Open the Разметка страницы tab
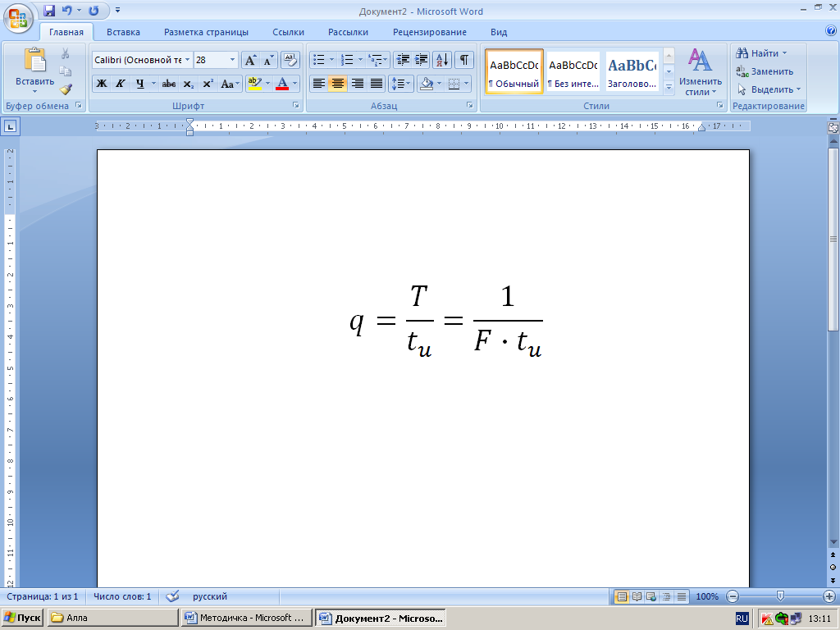 (206, 32)
